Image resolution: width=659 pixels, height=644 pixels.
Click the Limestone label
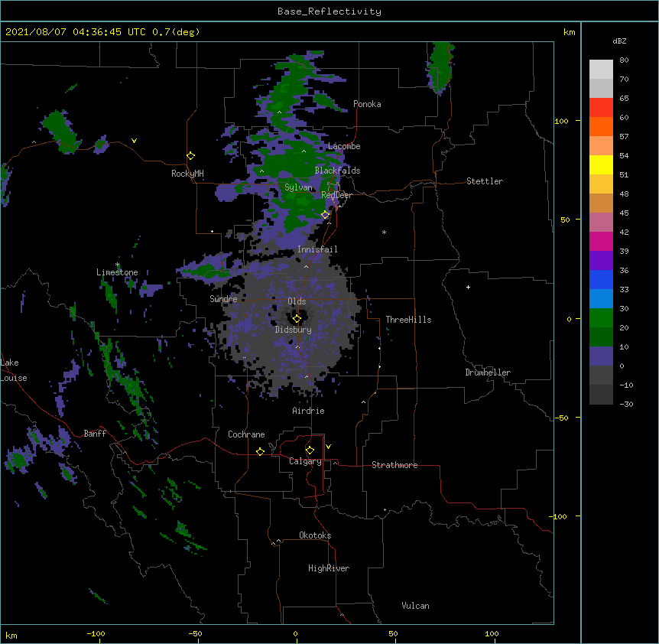pos(117,272)
